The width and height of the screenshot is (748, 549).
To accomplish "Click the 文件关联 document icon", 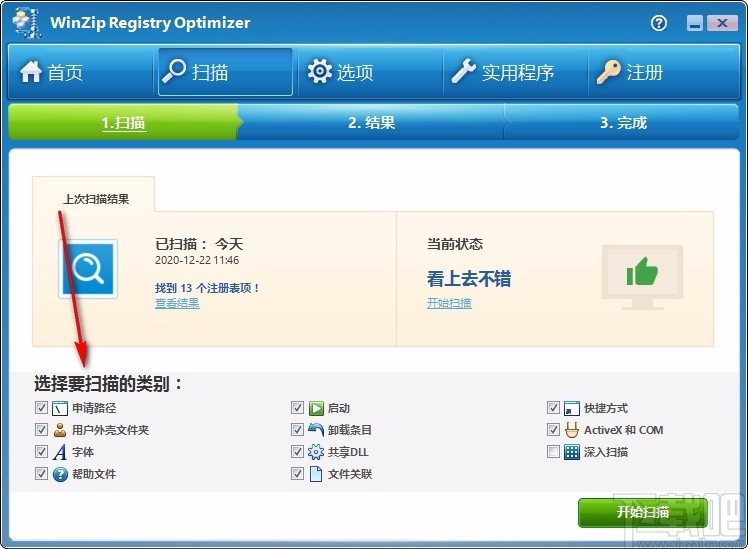I will click(316, 474).
